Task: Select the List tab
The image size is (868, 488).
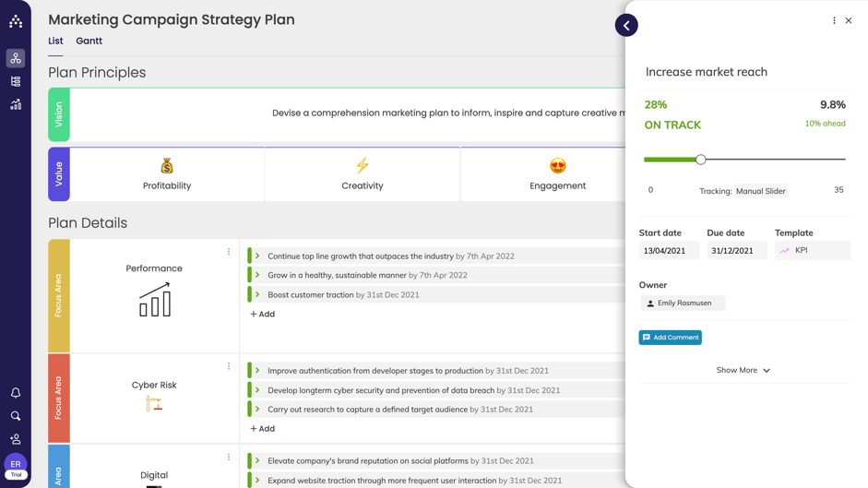Action: (x=55, y=41)
